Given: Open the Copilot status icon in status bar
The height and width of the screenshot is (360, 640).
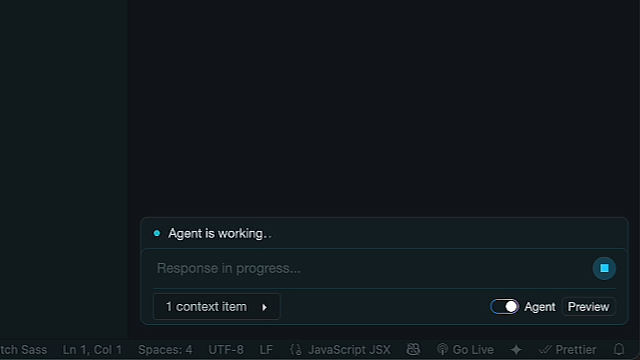Looking at the screenshot, I should pyautogui.click(x=413, y=349).
